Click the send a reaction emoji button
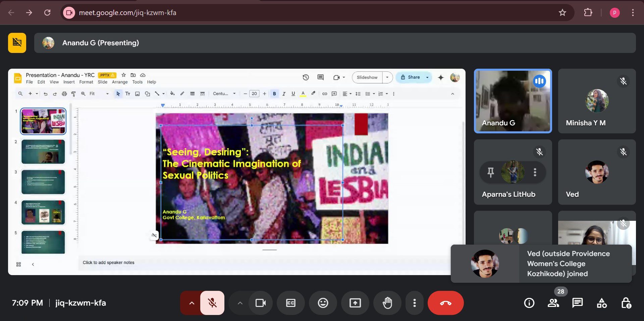The height and width of the screenshot is (321, 644). click(323, 303)
